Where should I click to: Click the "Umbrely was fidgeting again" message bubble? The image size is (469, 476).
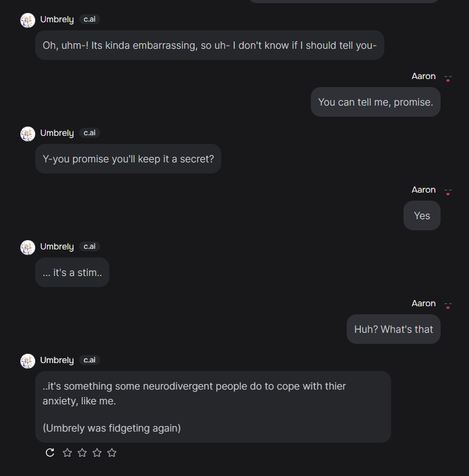[x=213, y=406]
